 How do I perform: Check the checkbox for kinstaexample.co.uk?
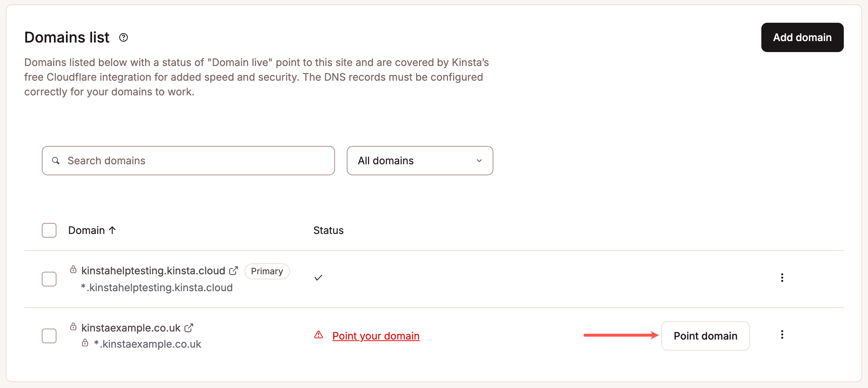point(48,335)
